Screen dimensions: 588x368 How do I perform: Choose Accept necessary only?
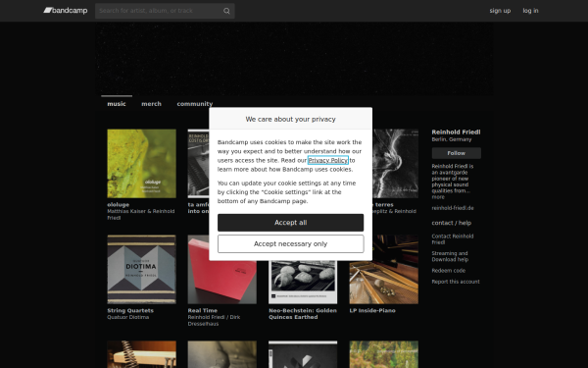click(291, 244)
